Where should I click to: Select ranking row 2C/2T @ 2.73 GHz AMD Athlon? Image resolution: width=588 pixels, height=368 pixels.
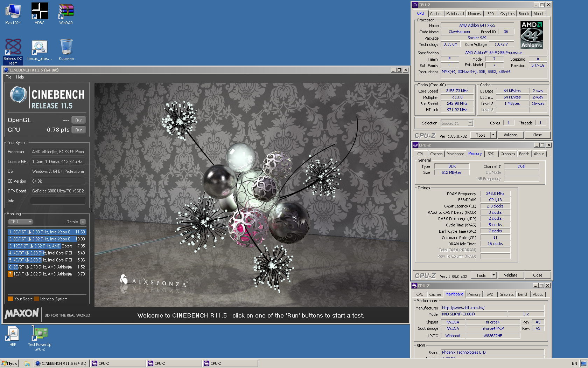tap(47, 267)
